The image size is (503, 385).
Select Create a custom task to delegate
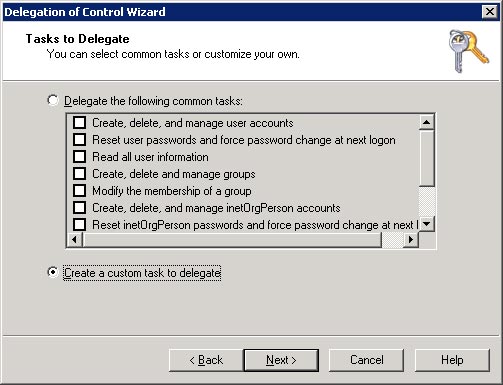click(53, 272)
